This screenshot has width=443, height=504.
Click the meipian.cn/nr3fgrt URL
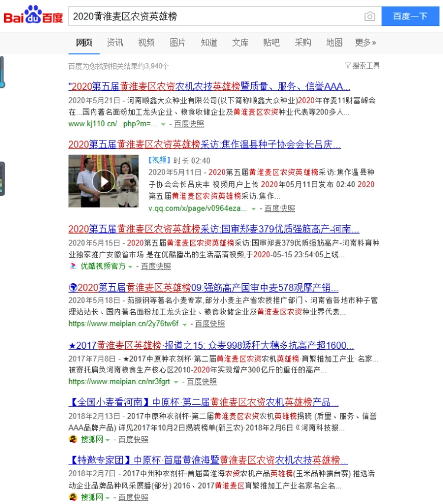pyautogui.click(x=119, y=381)
